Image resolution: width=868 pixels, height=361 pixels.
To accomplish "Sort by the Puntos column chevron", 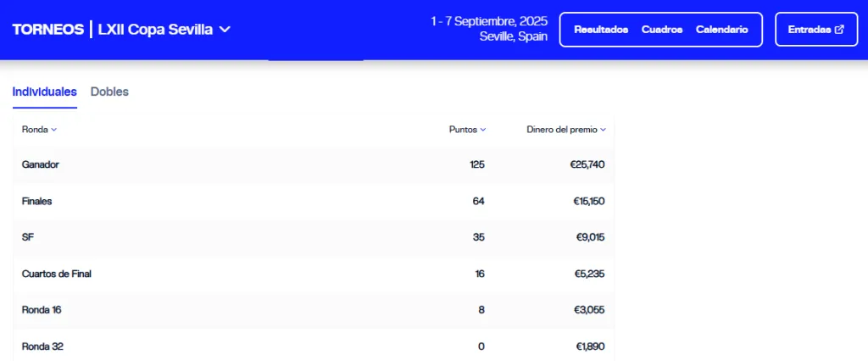I will click(x=483, y=130).
